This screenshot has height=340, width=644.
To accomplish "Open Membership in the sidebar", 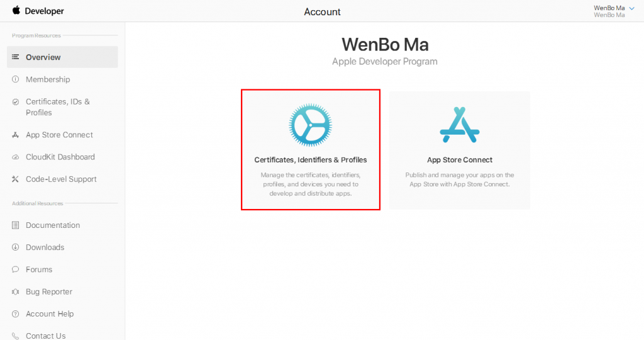I will [48, 79].
